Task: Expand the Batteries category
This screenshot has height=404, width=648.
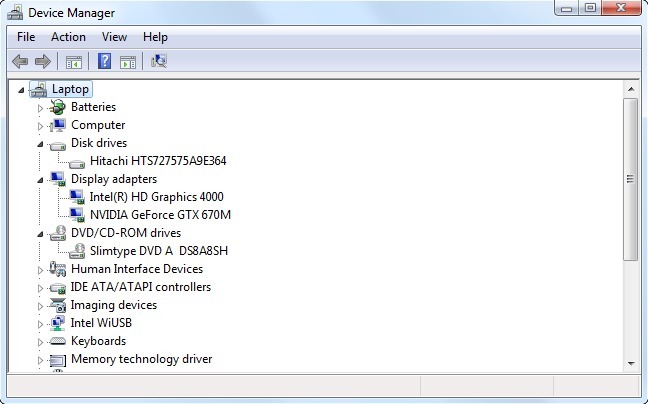Action: (x=40, y=108)
